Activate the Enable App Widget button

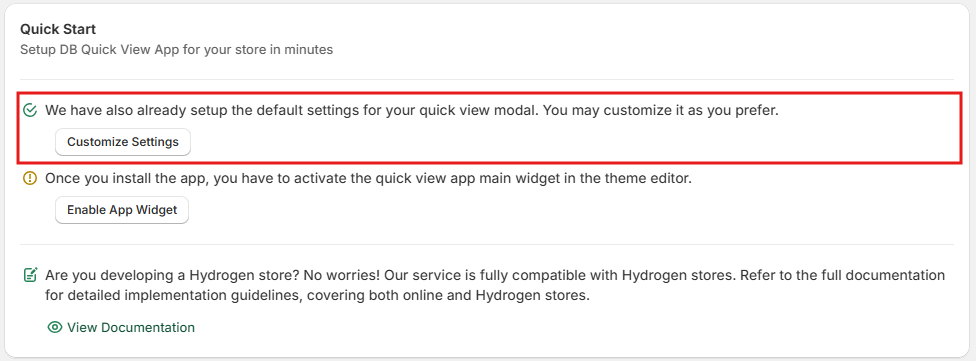pyautogui.click(x=122, y=210)
